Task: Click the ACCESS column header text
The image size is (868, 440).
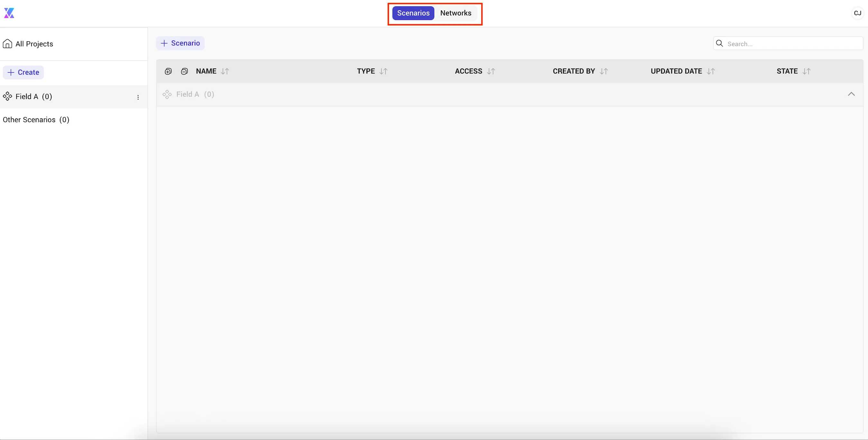Action: click(x=468, y=71)
